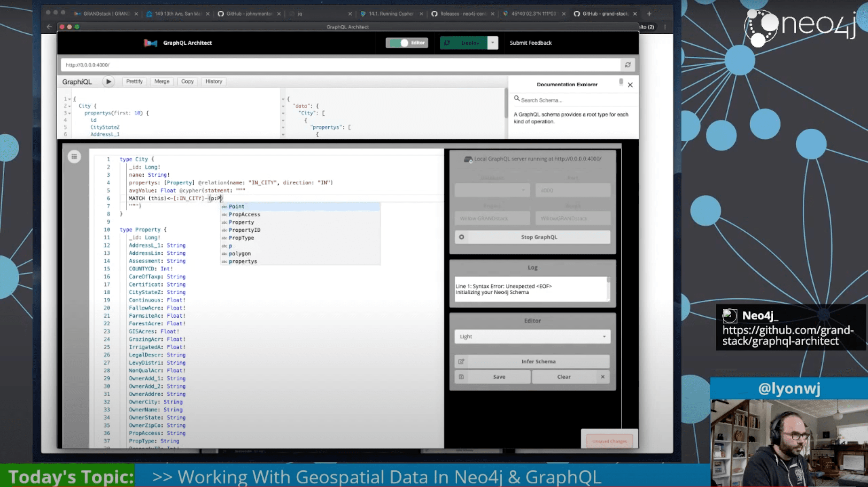The width and height of the screenshot is (868, 487).
Task: Click the Stop GraphQL circle icon
Action: [461, 237]
